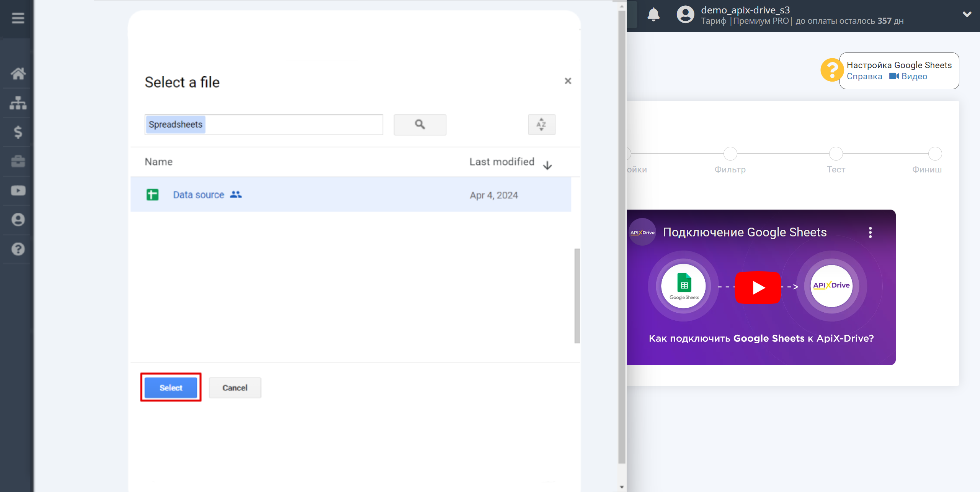The width and height of the screenshot is (980, 492).
Task: Click the Cancel button to dismiss dialog
Action: [x=235, y=387]
